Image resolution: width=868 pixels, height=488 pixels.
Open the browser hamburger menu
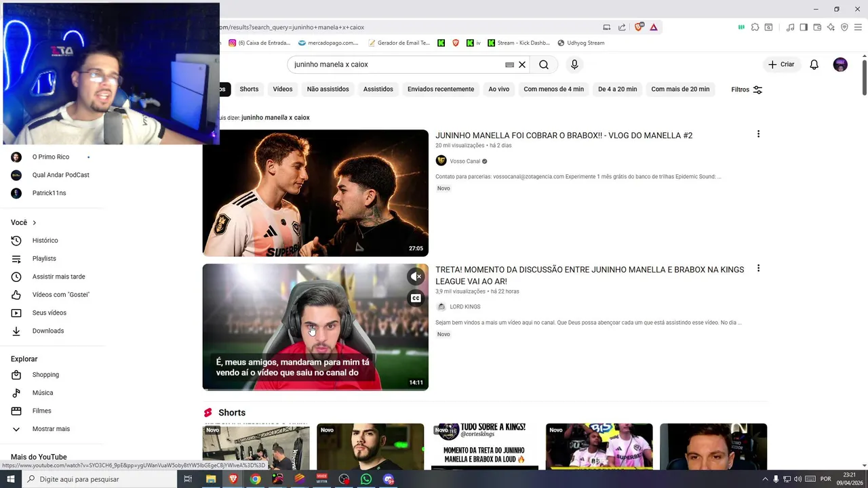[x=859, y=27]
